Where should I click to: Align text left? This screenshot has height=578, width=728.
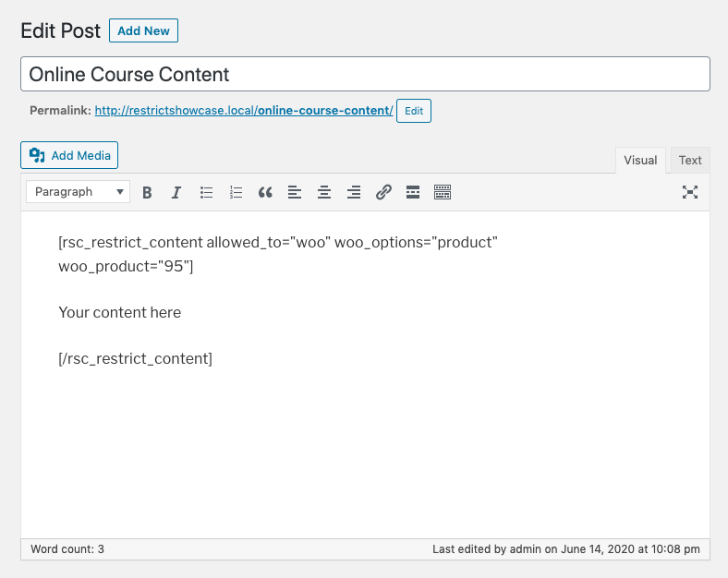(295, 192)
